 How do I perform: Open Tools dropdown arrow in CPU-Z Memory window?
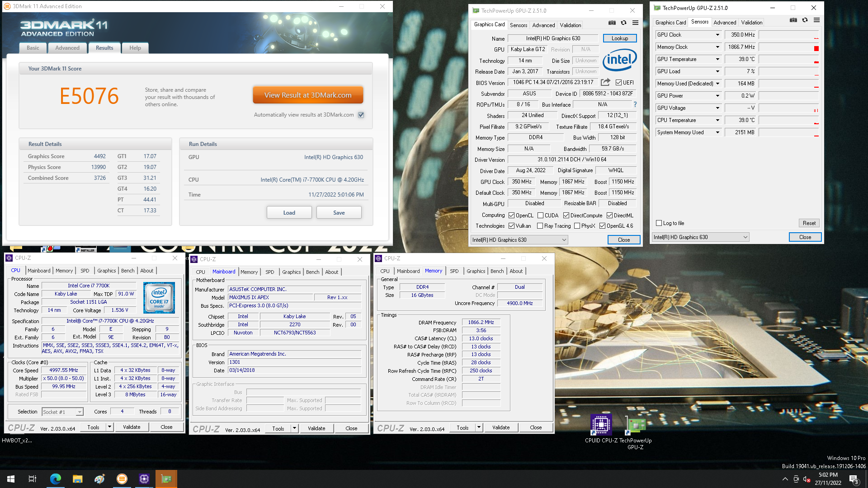[x=479, y=427]
